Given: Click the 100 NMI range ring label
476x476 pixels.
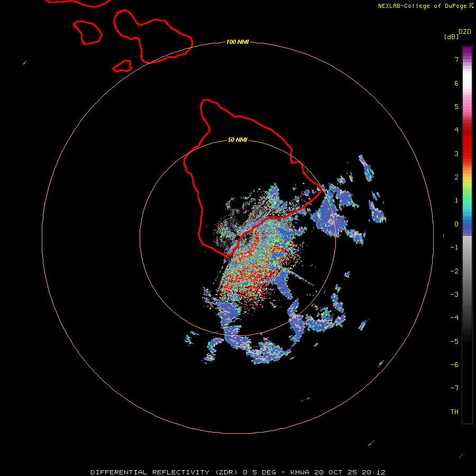Looking at the screenshot, I should tap(237, 42).
